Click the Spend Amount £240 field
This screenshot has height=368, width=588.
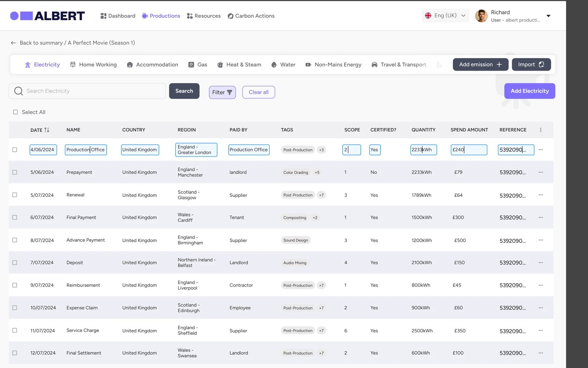point(469,150)
